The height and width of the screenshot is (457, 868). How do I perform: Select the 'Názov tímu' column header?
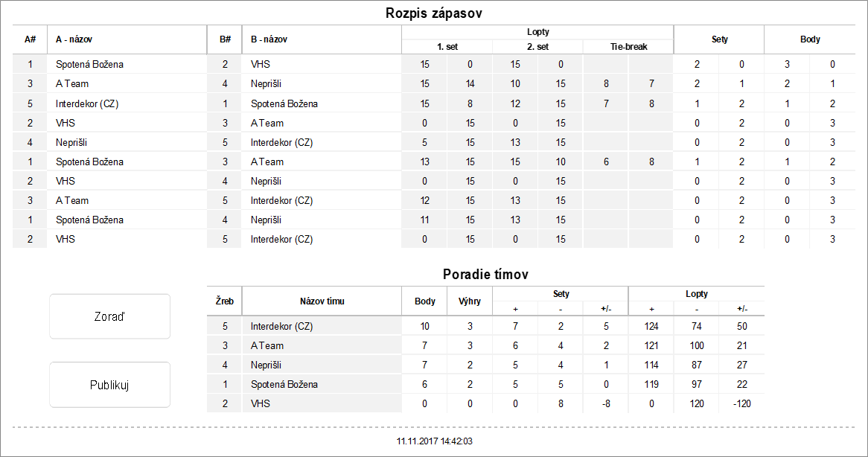322,301
